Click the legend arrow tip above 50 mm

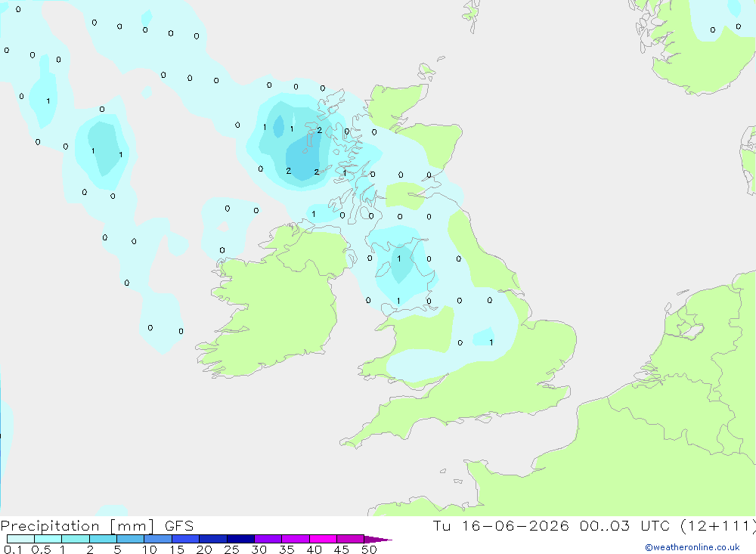[x=378, y=540]
